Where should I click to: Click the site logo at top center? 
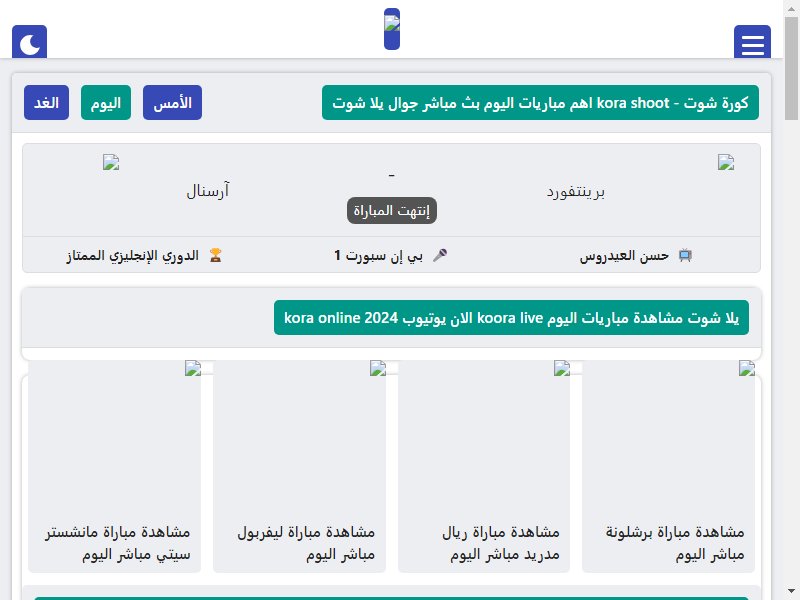click(392, 29)
